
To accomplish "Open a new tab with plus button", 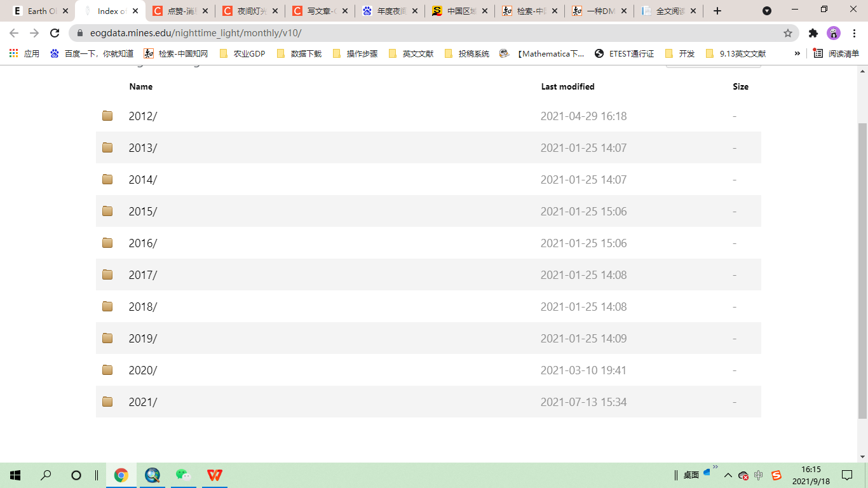I will pyautogui.click(x=717, y=11).
